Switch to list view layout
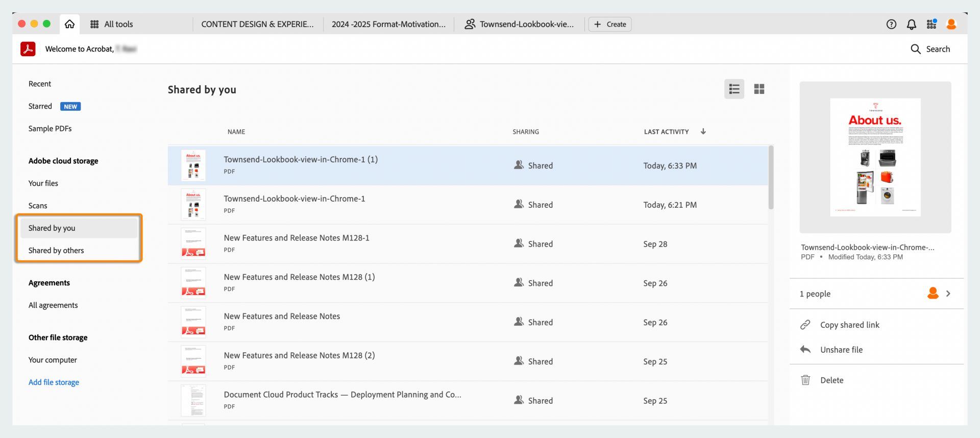980x438 pixels. coord(734,89)
